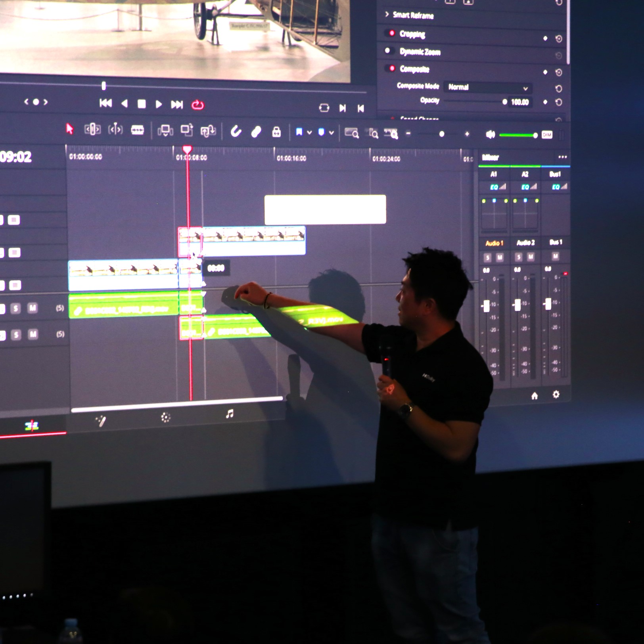
Task: Click the Position Lock padlock icon
Action: (x=276, y=132)
